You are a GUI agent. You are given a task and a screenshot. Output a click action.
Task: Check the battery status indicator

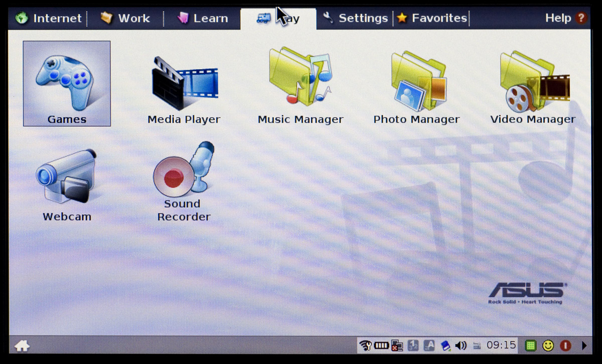381,345
